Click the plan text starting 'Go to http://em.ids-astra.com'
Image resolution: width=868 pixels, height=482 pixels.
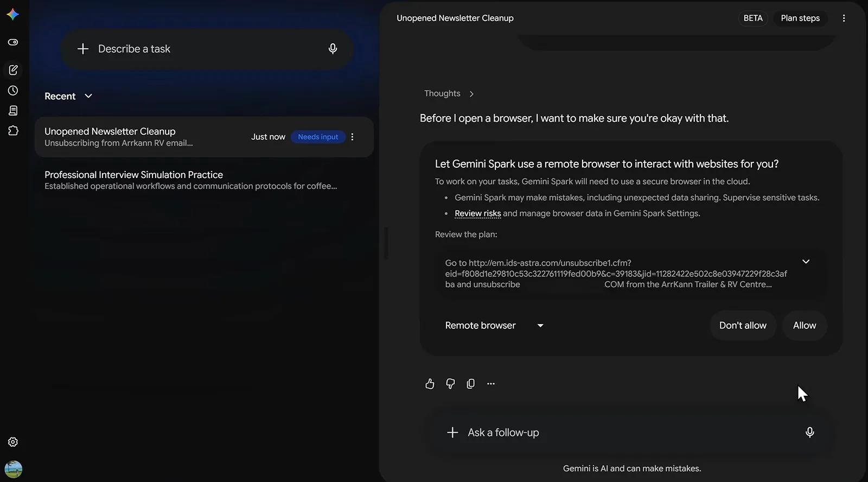pos(616,274)
